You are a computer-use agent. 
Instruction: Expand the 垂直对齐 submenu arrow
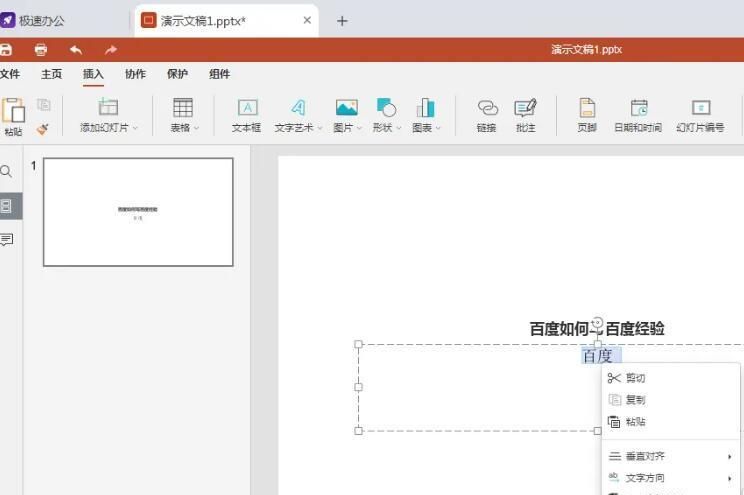(x=730, y=457)
